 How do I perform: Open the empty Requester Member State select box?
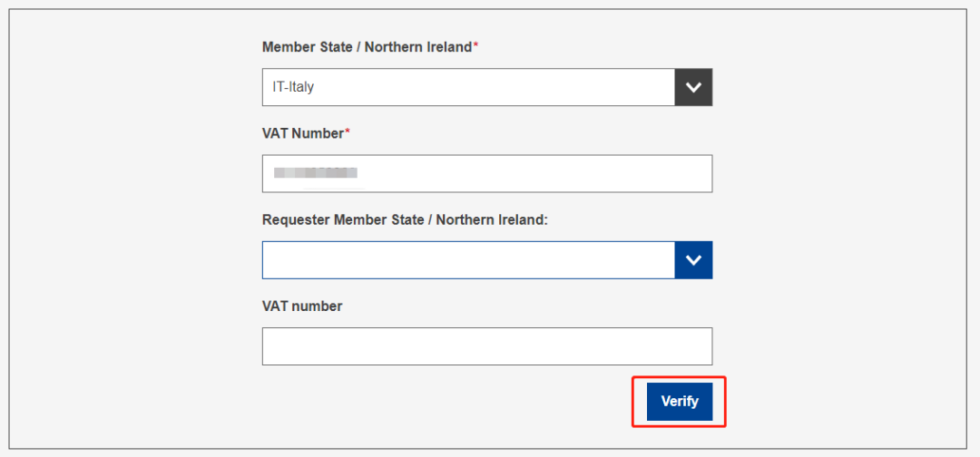click(x=467, y=260)
